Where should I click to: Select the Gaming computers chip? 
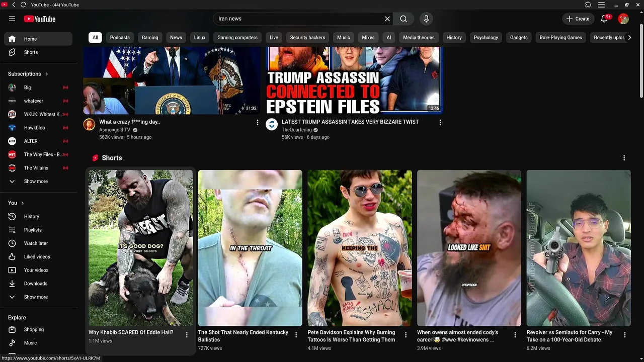(x=237, y=38)
